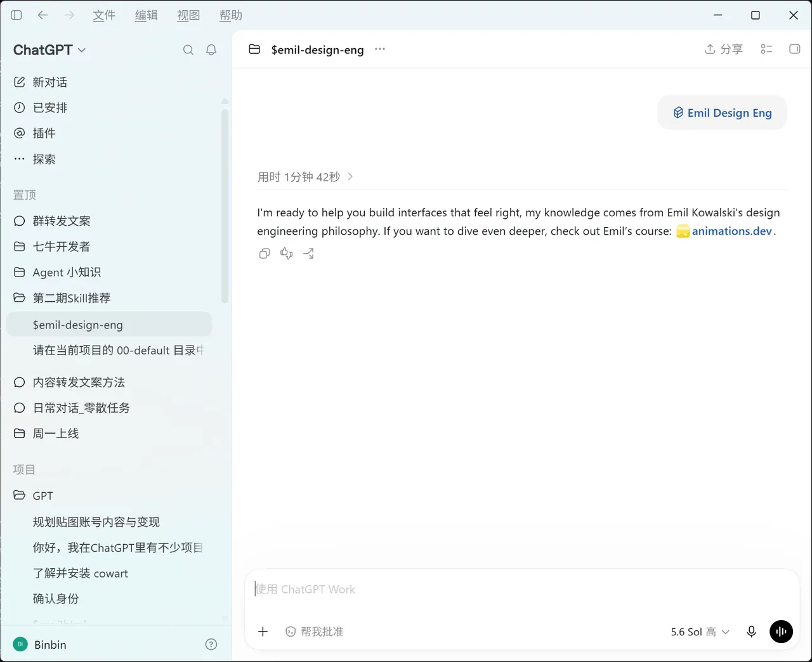
Task: Collapse the 第二期Skill推荐 folder
Action: click(x=109, y=298)
